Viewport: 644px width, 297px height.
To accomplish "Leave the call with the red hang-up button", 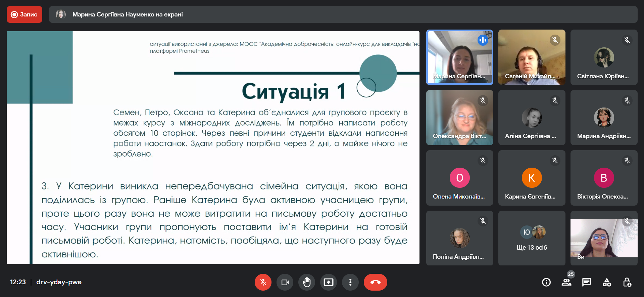I will 375,282.
